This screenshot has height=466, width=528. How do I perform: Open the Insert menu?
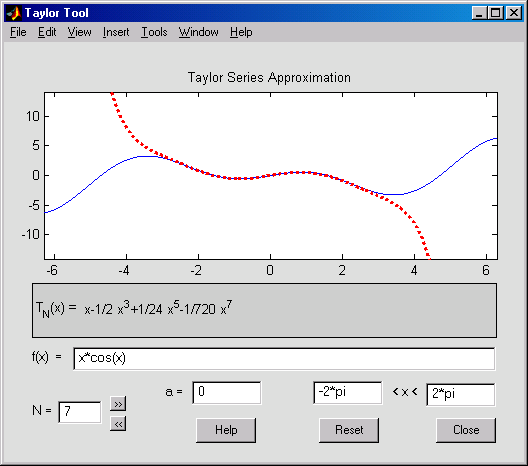coord(116,32)
